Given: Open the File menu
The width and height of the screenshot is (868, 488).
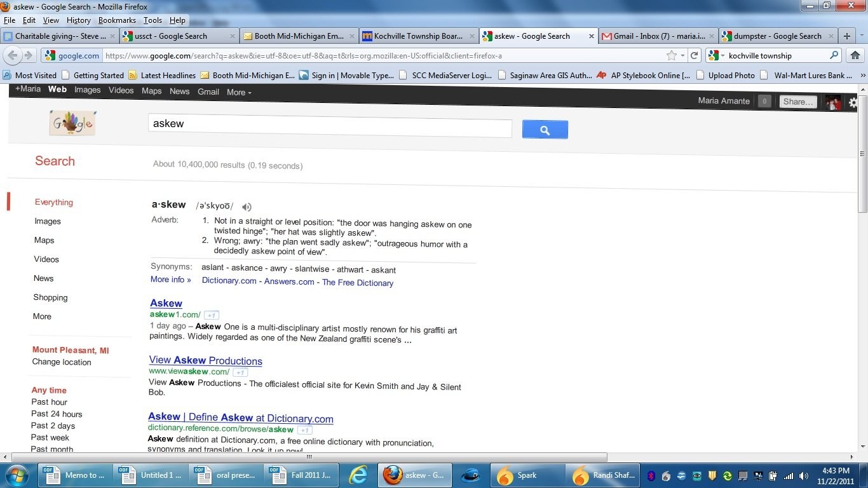Looking at the screenshot, I should pyautogui.click(x=10, y=20).
